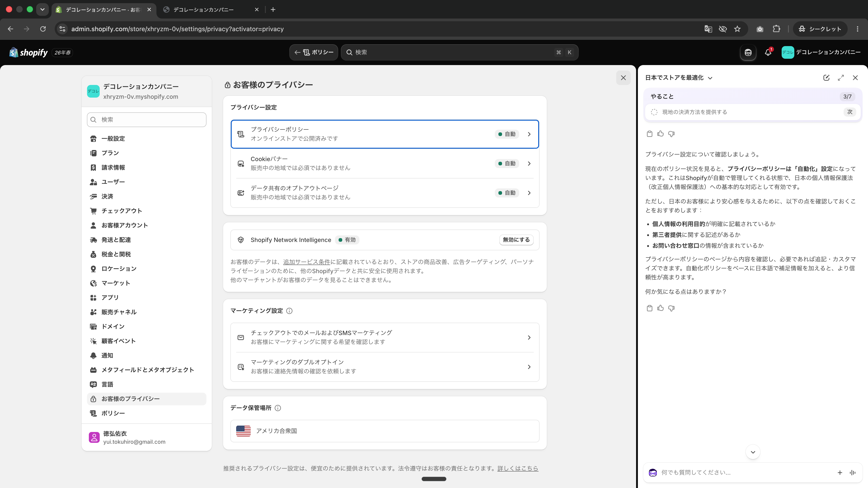
Task: Select ドメイン in settings sidebar
Action: [x=146, y=327]
